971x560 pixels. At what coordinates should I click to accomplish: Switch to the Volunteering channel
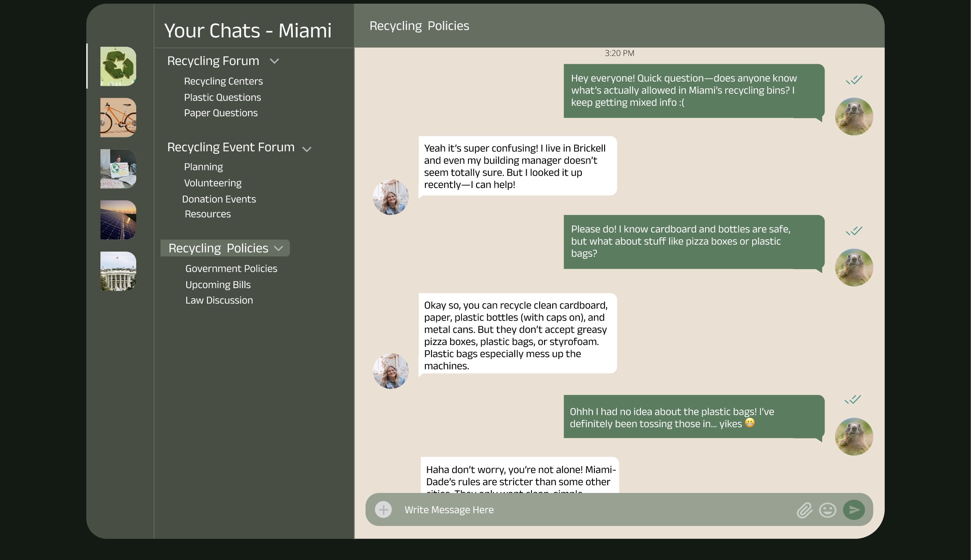point(213,183)
